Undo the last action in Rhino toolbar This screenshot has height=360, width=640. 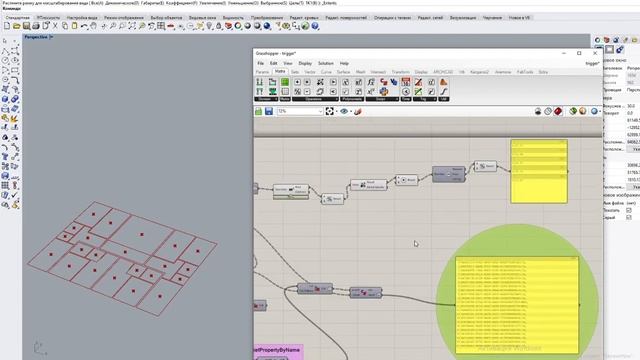point(84,26)
